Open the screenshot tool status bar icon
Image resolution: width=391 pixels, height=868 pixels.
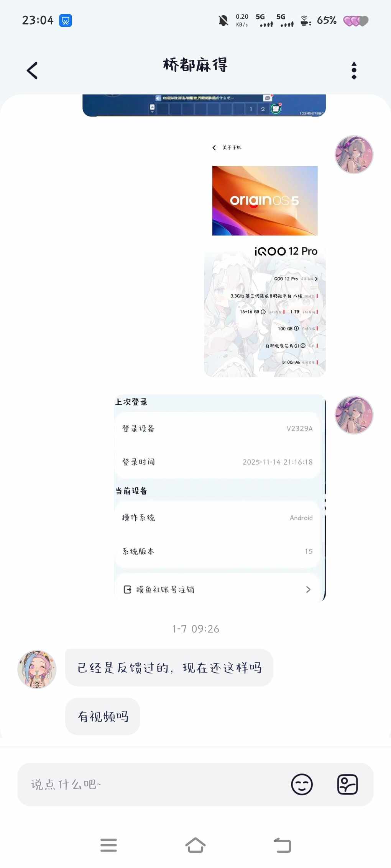click(x=66, y=20)
